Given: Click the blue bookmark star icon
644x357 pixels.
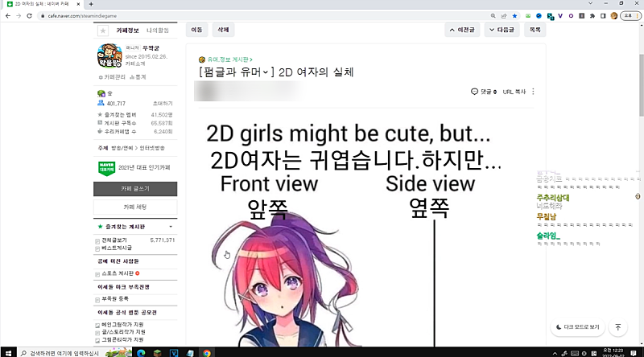Looking at the screenshot, I should [514, 15].
